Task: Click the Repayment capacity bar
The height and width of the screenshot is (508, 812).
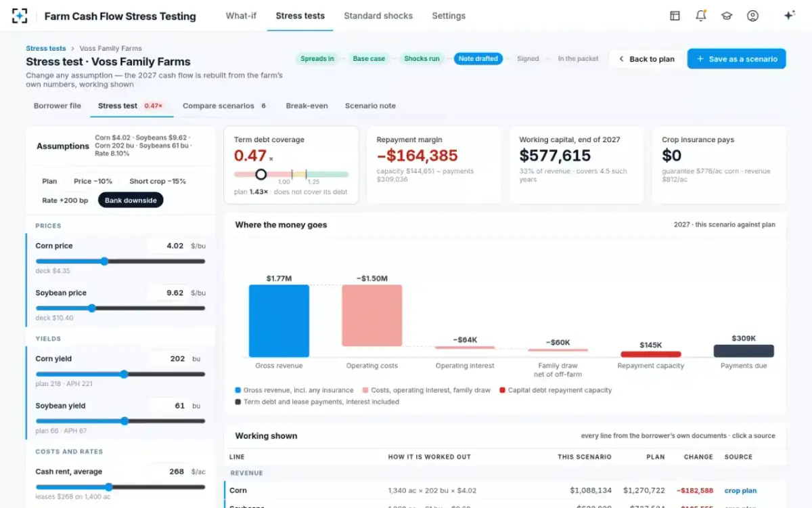Action: (x=651, y=354)
